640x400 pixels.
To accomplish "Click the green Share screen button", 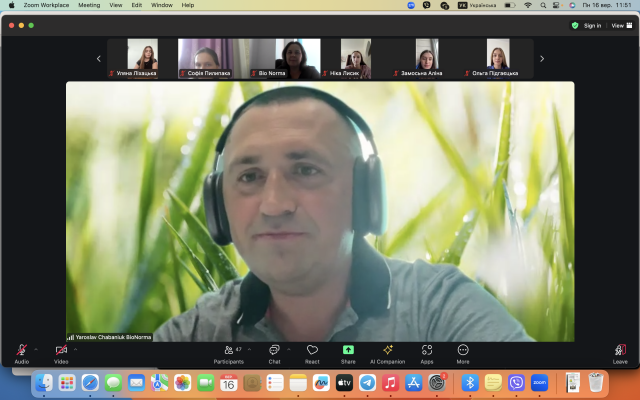I will [x=348, y=354].
